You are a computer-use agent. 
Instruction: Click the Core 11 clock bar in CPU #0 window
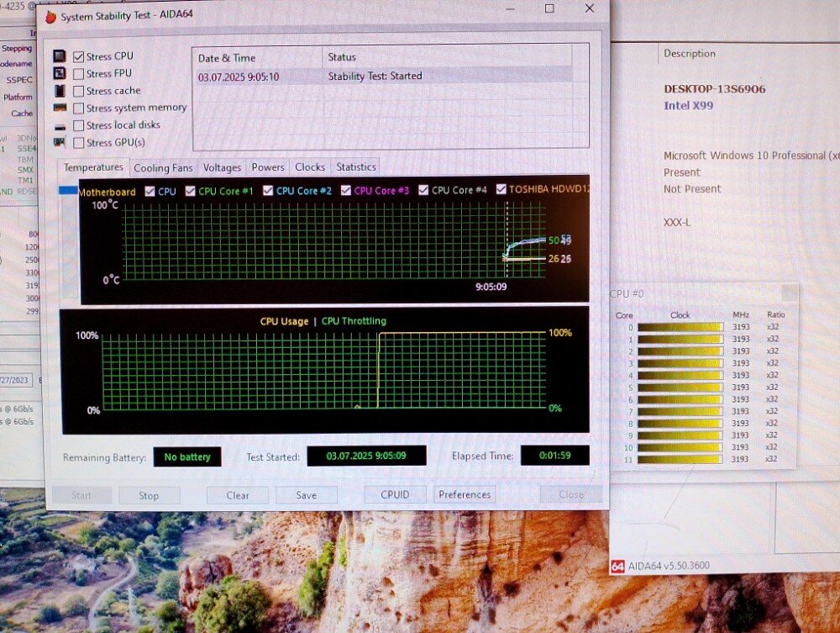tap(680, 459)
